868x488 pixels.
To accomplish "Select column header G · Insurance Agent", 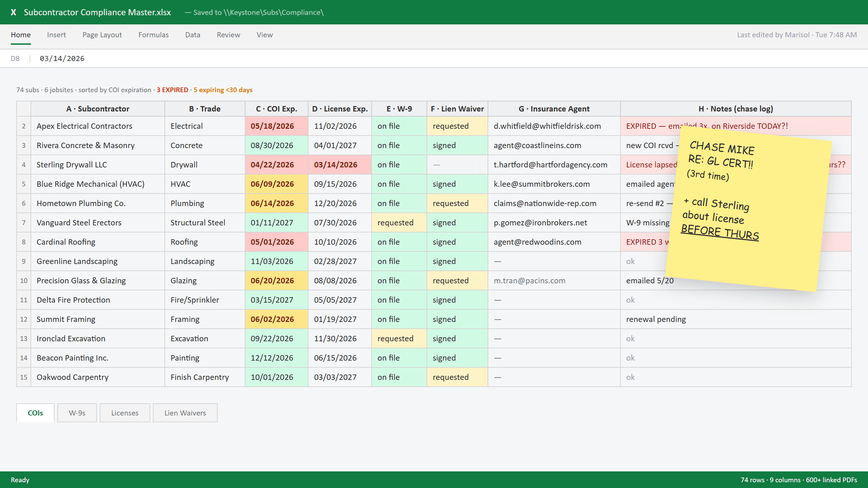I will pos(554,109).
